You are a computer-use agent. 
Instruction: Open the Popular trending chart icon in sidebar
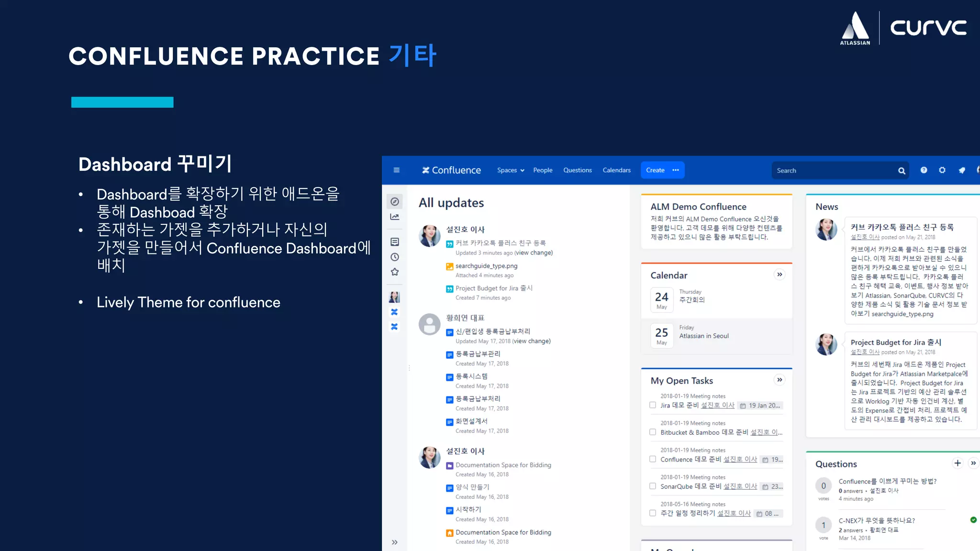395,217
